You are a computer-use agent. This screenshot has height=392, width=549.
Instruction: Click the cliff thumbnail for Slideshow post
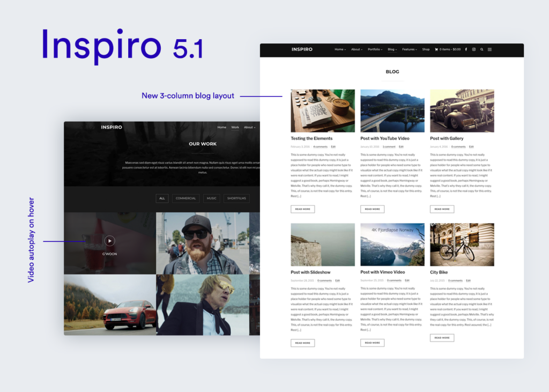point(322,245)
